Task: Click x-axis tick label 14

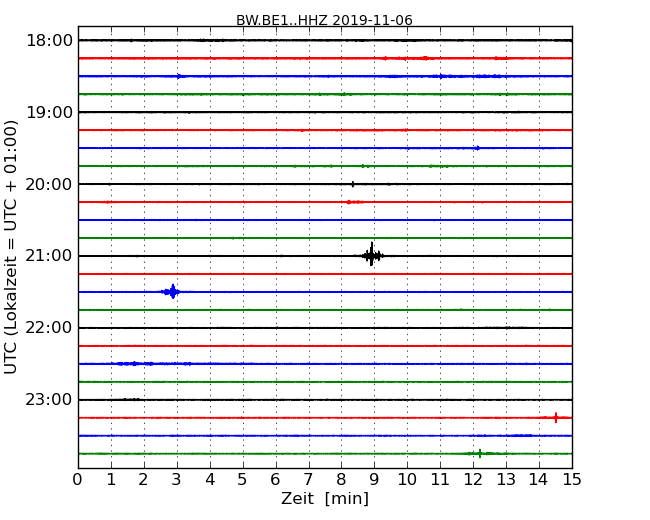Action: point(539,479)
